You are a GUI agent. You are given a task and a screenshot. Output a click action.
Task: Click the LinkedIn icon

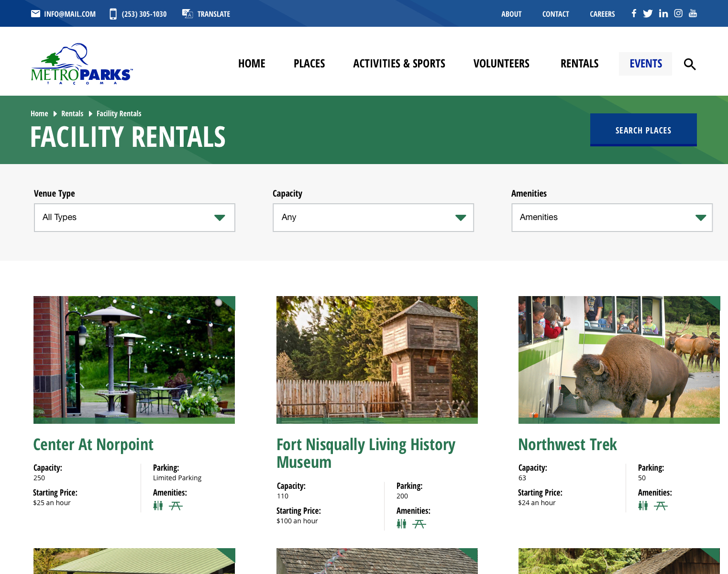point(663,13)
